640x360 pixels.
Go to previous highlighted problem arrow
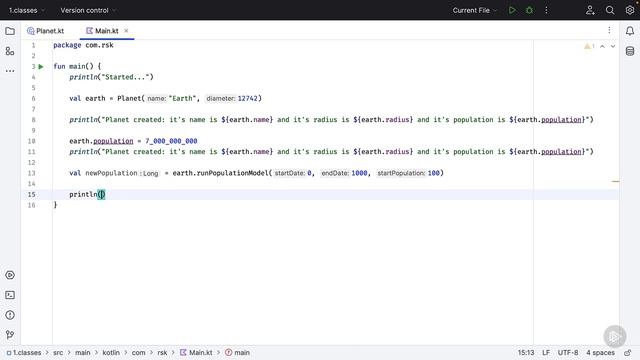(602, 47)
